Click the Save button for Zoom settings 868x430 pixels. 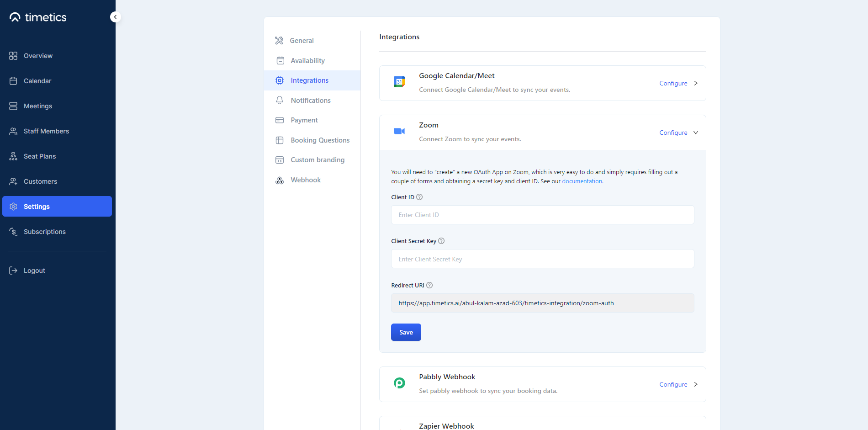click(406, 332)
